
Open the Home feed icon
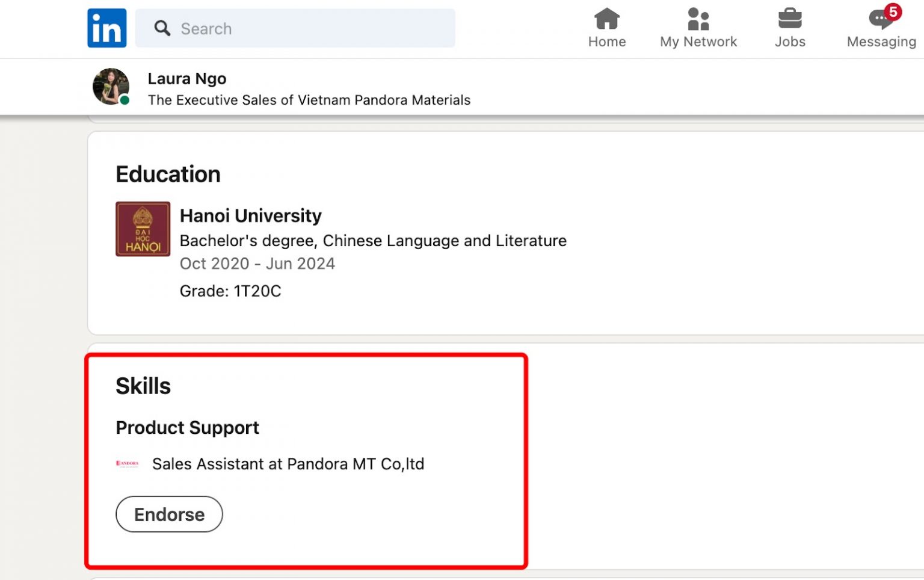[606, 19]
